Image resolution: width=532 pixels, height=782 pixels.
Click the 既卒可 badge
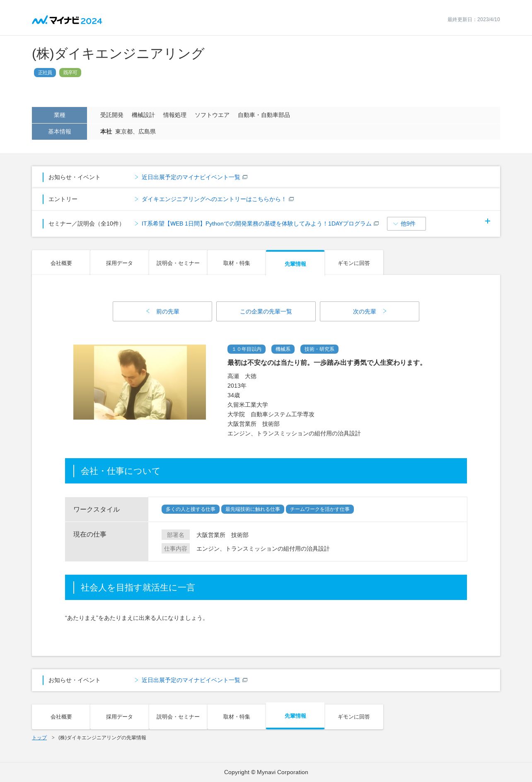(70, 73)
